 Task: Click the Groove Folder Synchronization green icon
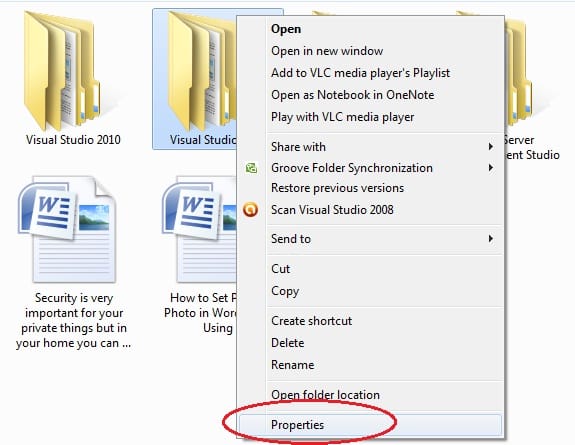[x=251, y=168]
